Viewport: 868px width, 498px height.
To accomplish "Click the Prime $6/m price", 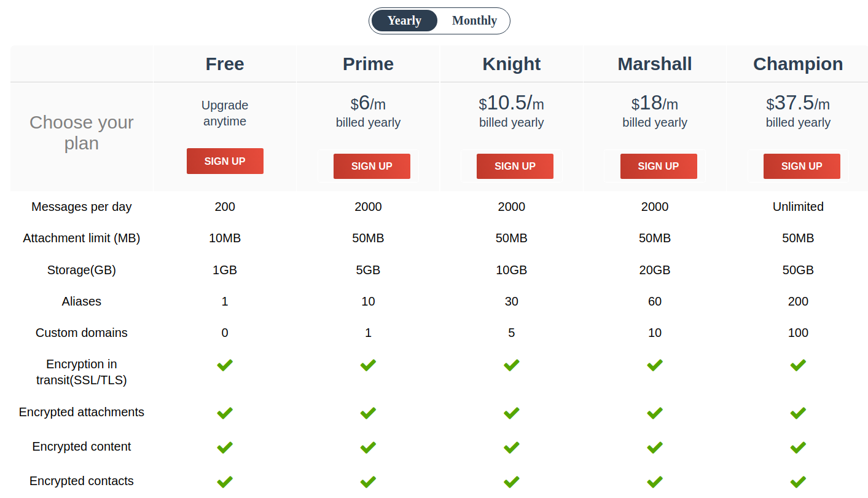I will coord(368,103).
